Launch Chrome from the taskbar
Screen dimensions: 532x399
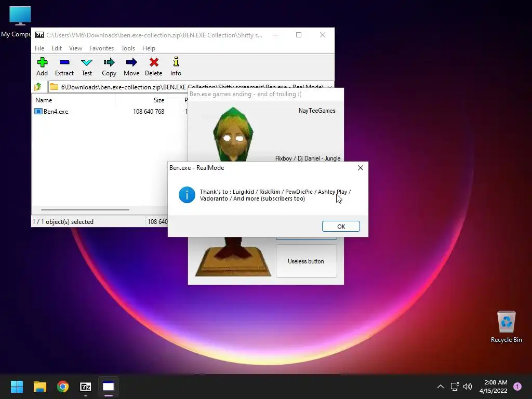[63, 387]
